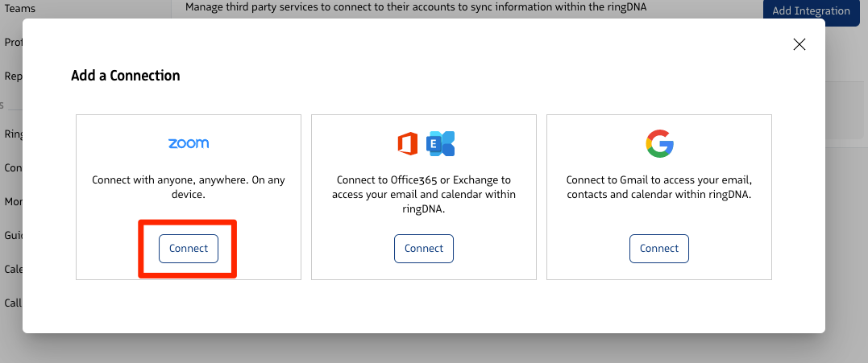
Task: Click the blue Exchange icon
Action: [440, 143]
